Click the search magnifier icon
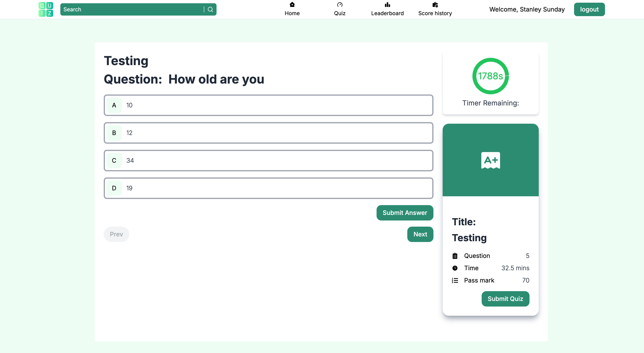644x353 pixels. (x=210, y=9)
